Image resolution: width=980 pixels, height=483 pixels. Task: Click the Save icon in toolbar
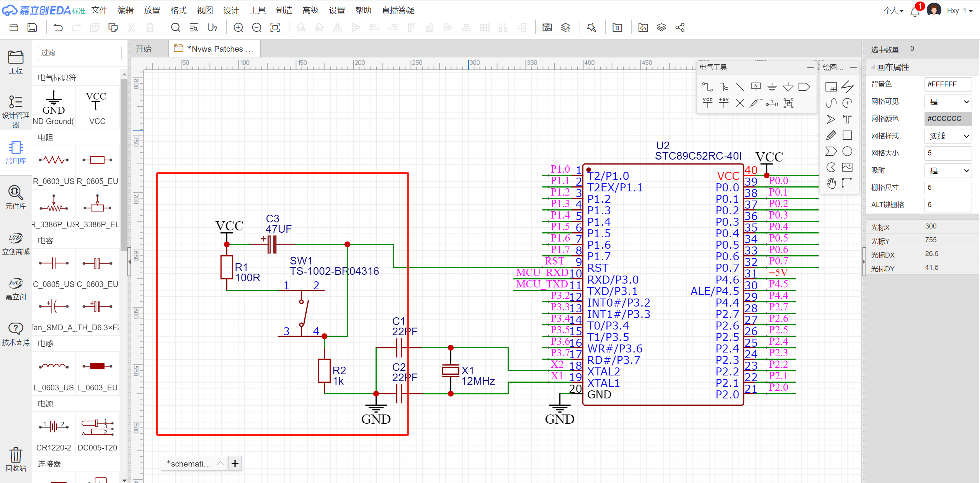pyautogui.click(x=32, y=28)
